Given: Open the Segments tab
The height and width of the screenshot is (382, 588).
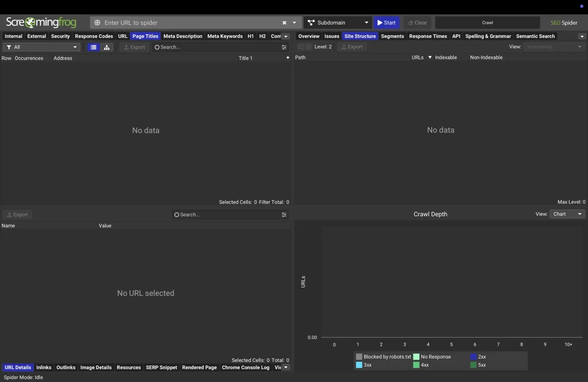Looking at the screenshot, I should [393, 36].
